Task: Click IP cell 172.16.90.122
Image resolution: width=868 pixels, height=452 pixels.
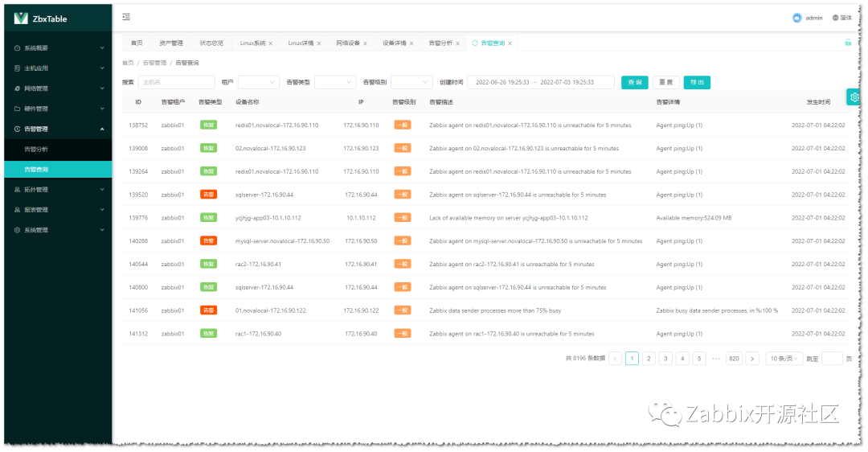Action: 361,310
